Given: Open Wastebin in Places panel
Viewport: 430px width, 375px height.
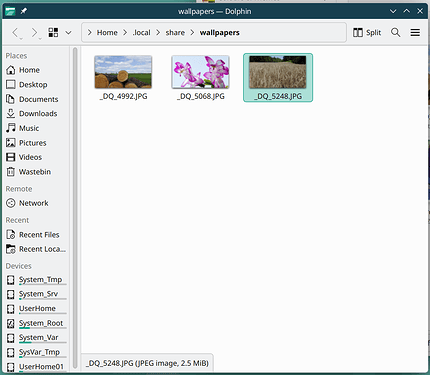Looking at the screenshot, I should 37,172.
